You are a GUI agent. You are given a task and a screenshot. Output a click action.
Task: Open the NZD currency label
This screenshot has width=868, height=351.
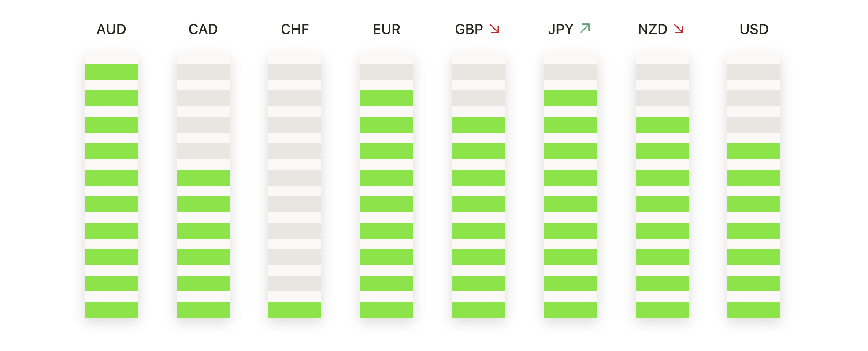(x=653, y=29)
